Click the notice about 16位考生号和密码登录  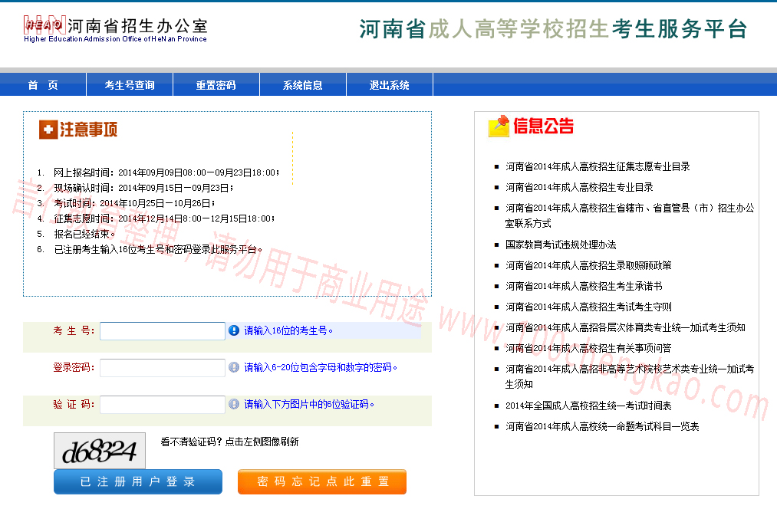click(158, 249)
